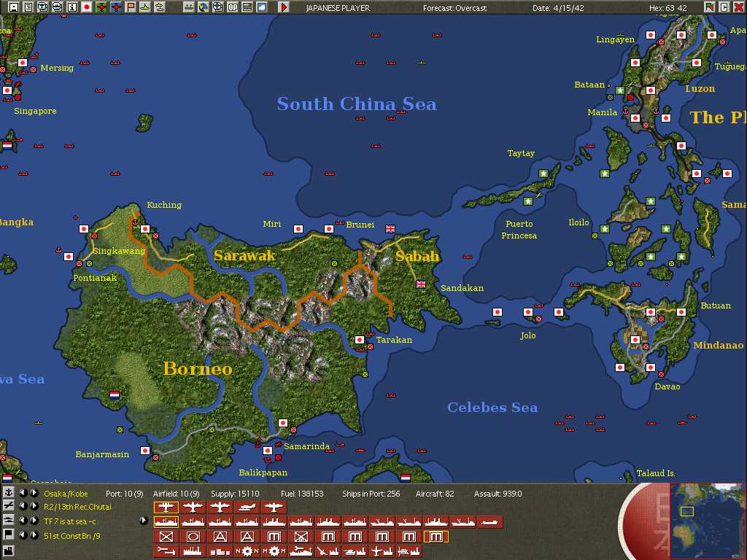Click the Japanese base marker at Banjarmasin
The height and width of the screenshot is (560, 747).
coord(145,451)
